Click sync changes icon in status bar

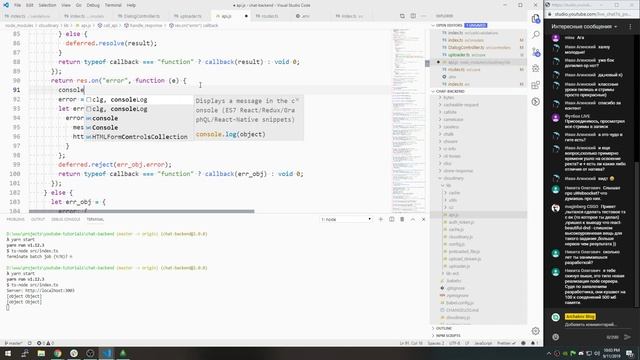[29, 343]
